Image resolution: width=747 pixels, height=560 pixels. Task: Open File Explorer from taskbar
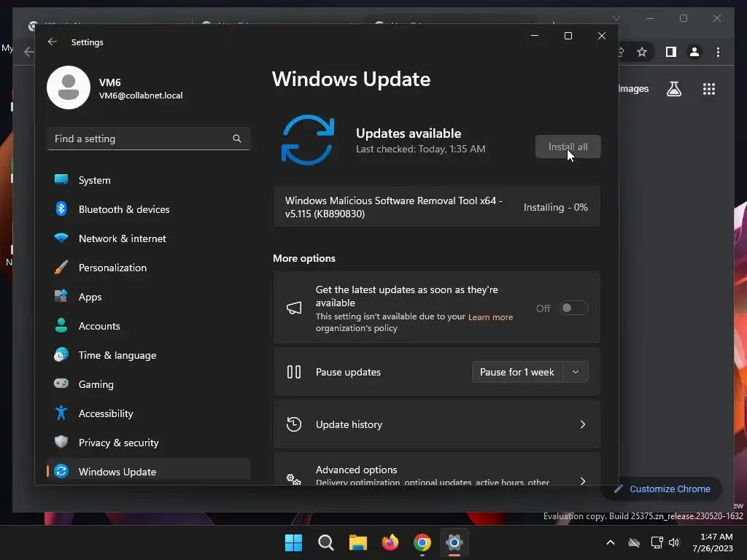[x=357, y=542]
